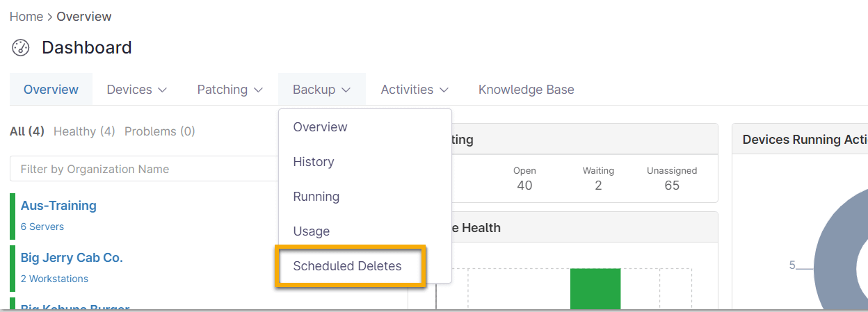Viewport: 868px width, 312px height.
Task: Open the Aus-Training organization
Action: point(58,206)
